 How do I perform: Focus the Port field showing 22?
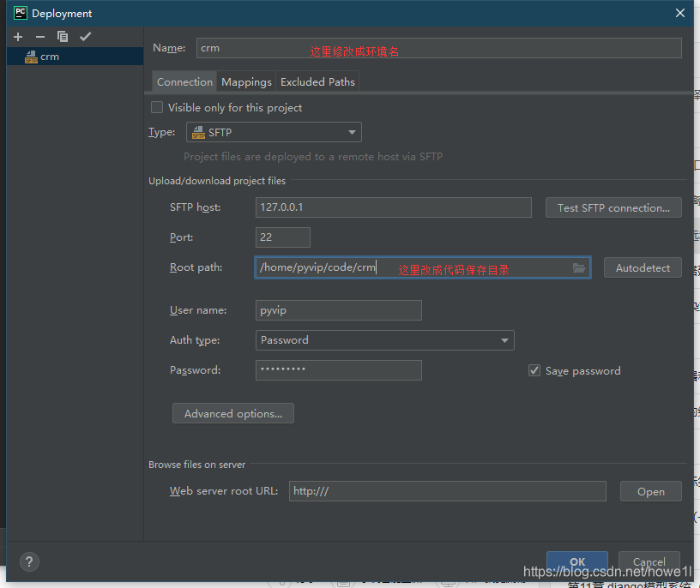(282, 237)
